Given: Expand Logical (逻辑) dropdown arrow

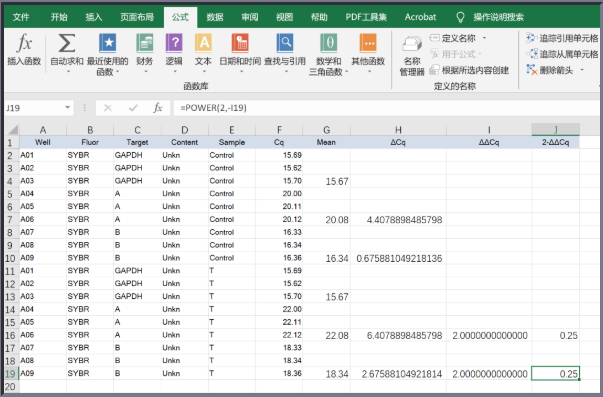Looking at the screenshot, I should (175, 72).
